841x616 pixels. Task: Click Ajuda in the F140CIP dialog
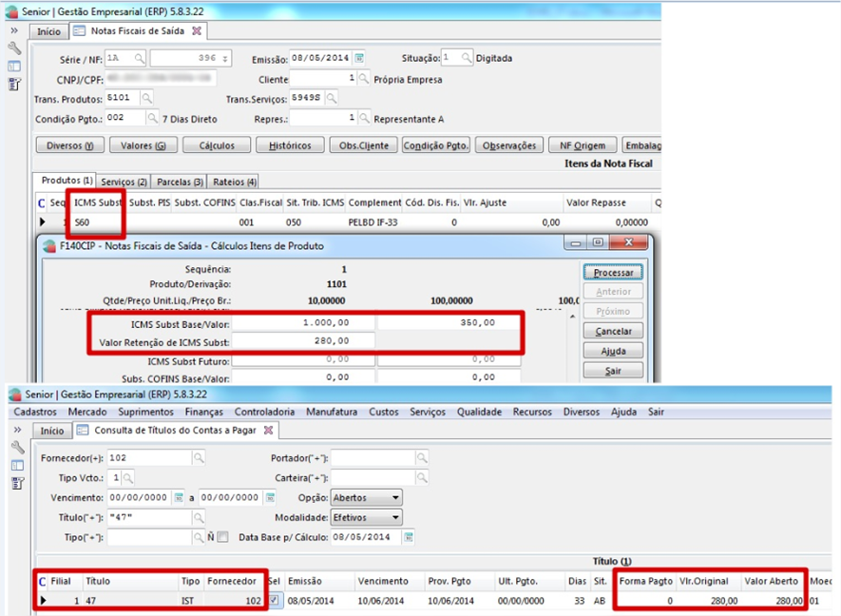(613, 351)
